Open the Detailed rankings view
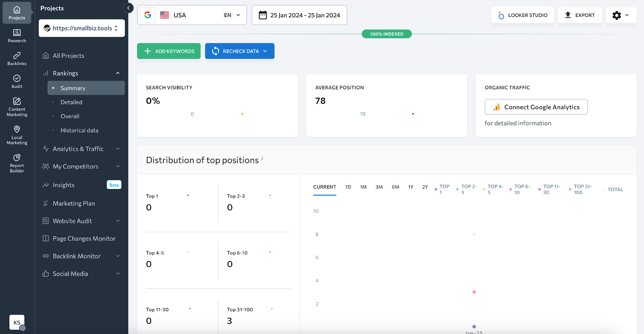 pyautogui.click(x=71, y=102)
